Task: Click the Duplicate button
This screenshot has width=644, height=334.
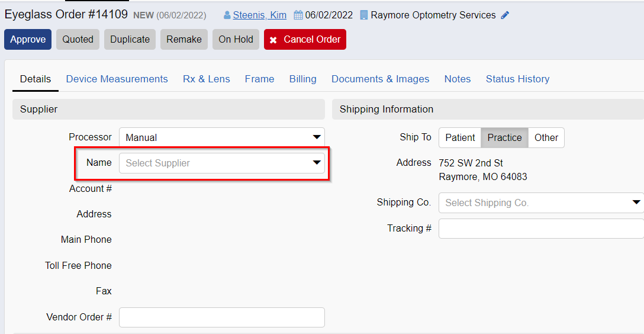Action: [130, 40]
